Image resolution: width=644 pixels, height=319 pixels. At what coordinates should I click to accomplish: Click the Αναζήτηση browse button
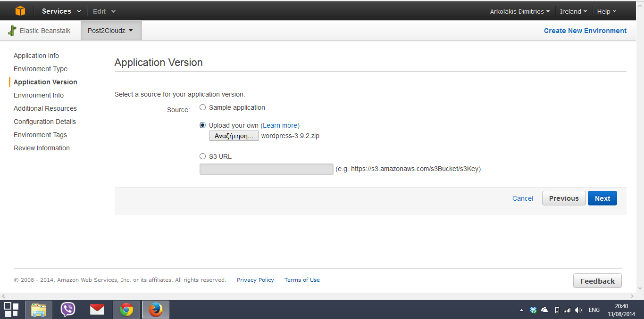point(234,136)
